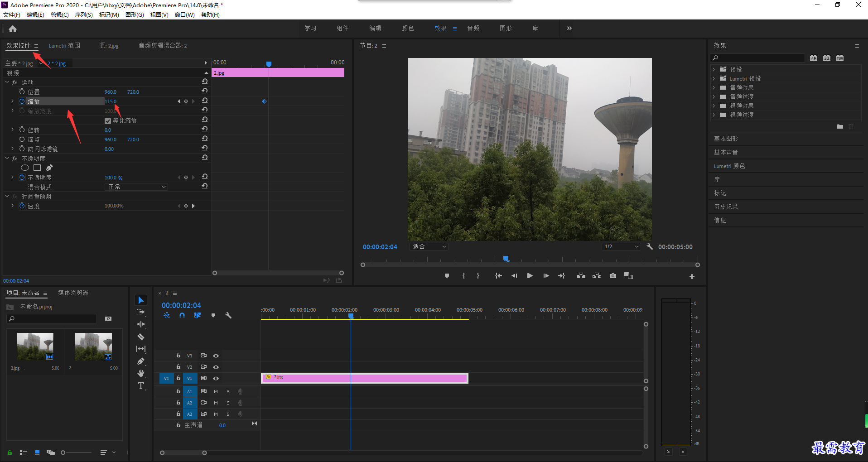Open the History panel

[x=726, y=207]
